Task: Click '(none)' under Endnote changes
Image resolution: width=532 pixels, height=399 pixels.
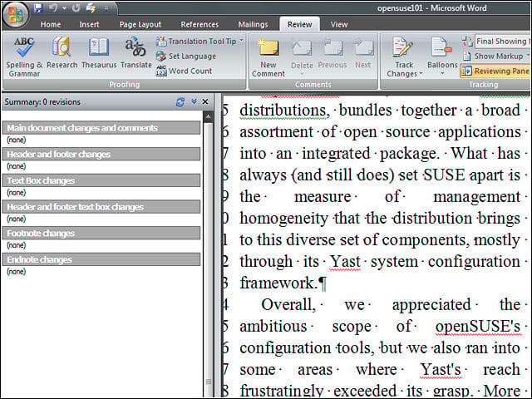Action: 17,272
